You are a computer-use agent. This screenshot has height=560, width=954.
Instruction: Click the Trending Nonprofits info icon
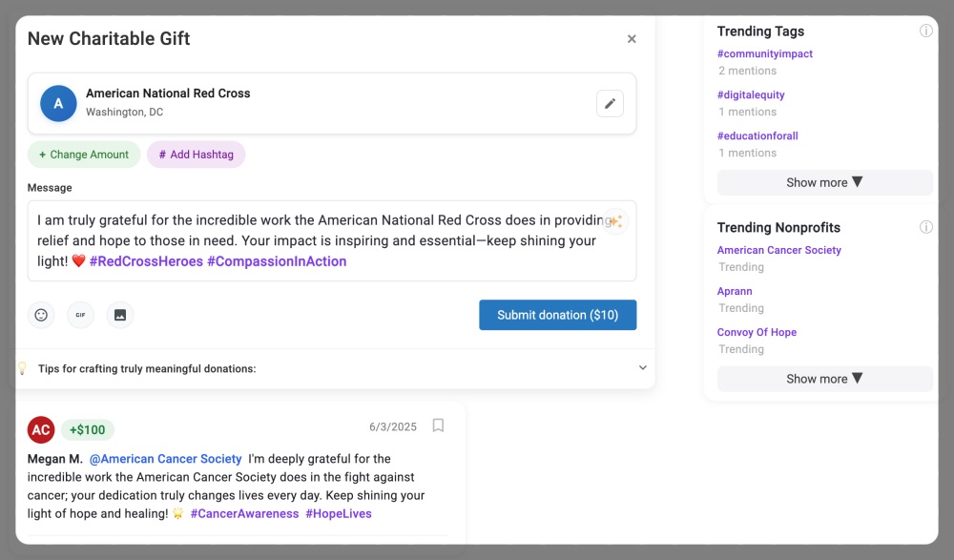(925, 228)
